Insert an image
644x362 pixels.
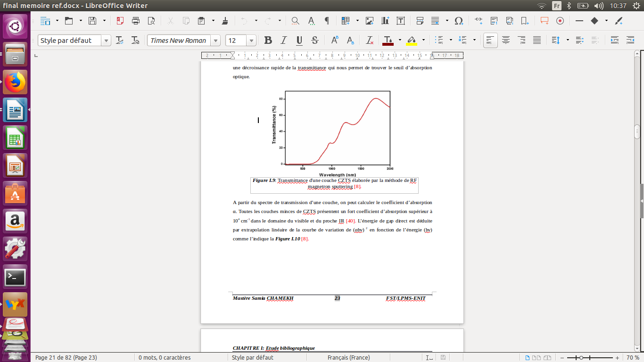[x=370, y=21]
